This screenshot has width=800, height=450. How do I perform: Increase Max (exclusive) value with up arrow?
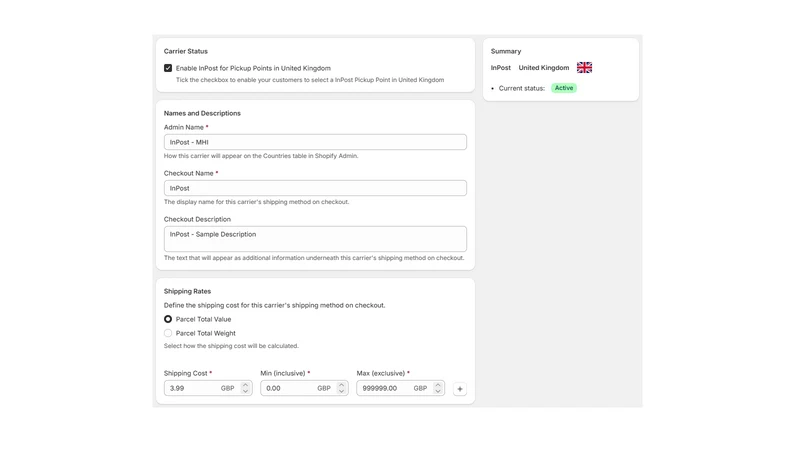click(438, 385)
